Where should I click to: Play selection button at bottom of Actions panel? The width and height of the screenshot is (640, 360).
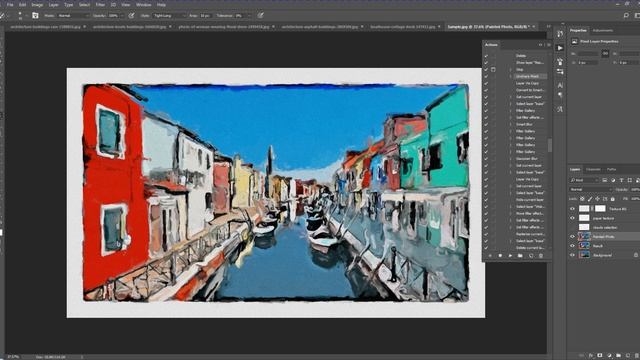click(x=510, y=256)
